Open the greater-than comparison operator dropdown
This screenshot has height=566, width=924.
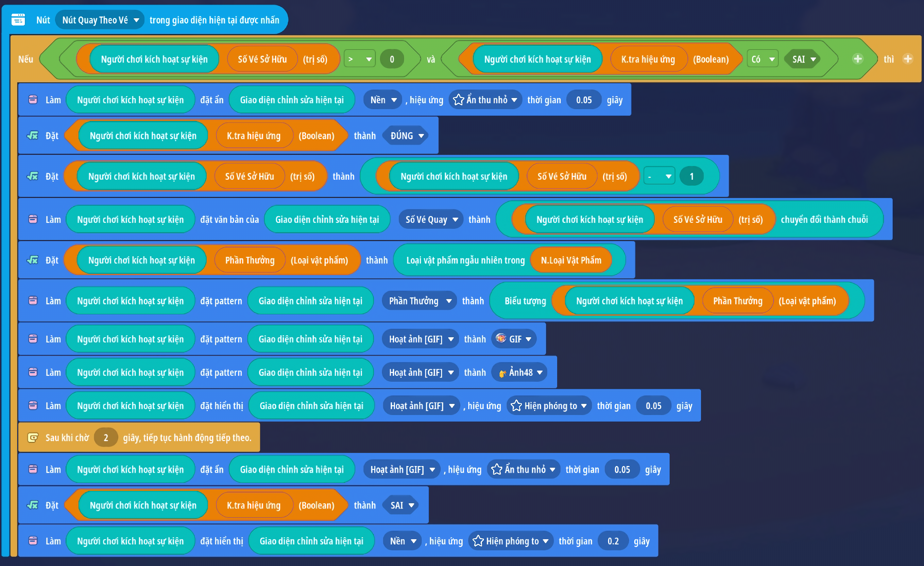tap(360, 59)
